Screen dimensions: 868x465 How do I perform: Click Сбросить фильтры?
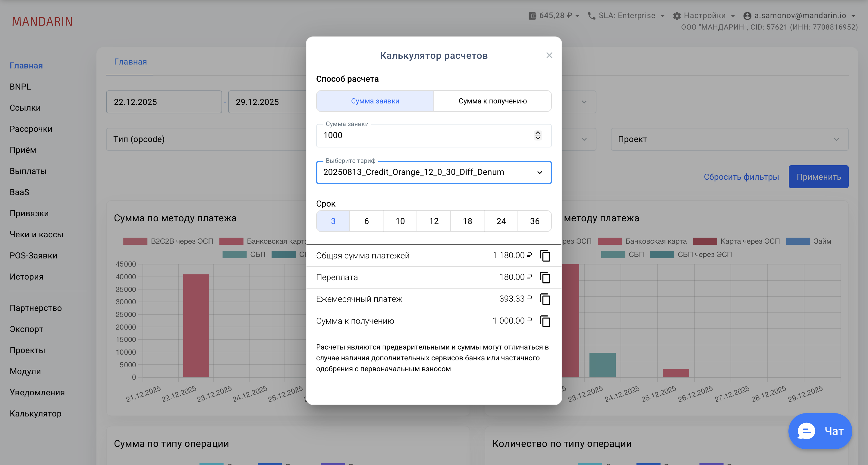[x=741, y=177]
